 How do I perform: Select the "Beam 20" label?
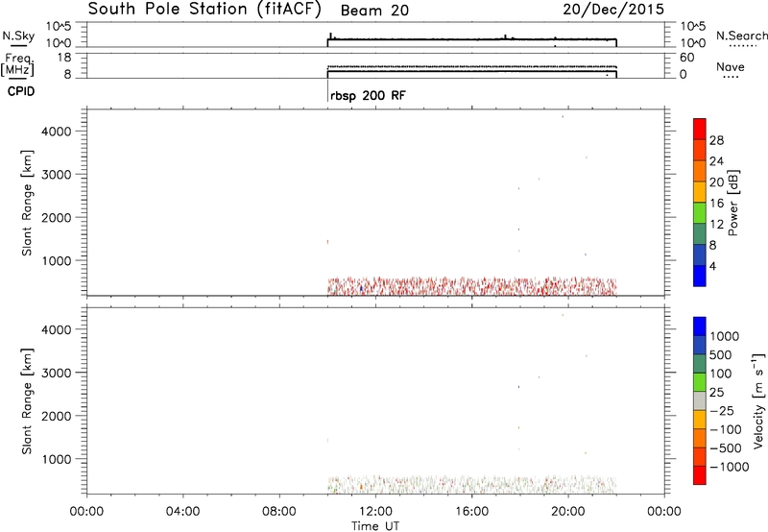point(374,11)
